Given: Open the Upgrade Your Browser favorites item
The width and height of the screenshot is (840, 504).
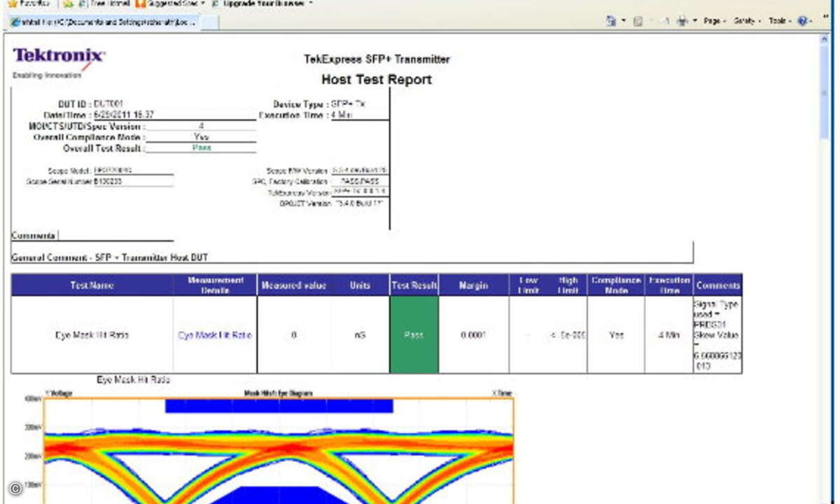Looking at the screenshot, I should tap(262, 3).
